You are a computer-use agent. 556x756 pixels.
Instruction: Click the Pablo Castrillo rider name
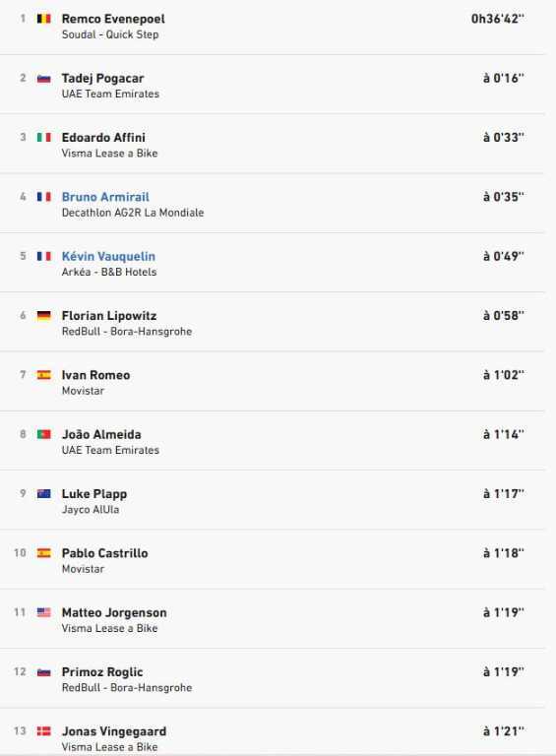click(x=104, y=553)
